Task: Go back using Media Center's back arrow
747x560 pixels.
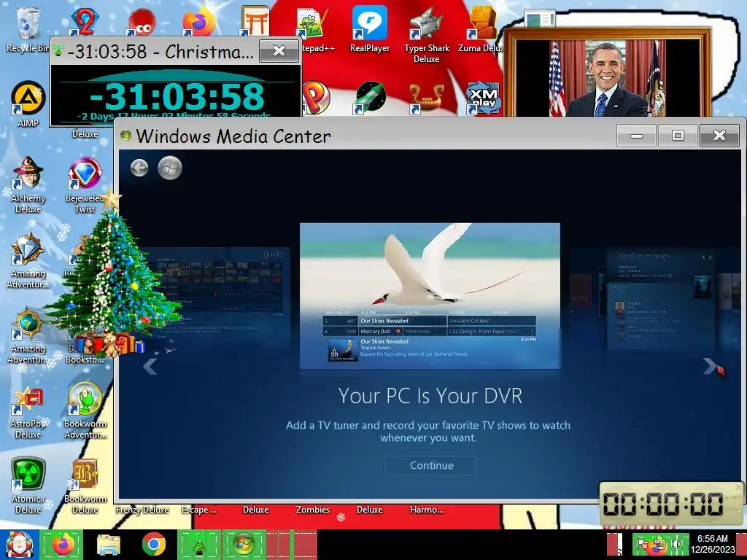Action: coord(139,168)
